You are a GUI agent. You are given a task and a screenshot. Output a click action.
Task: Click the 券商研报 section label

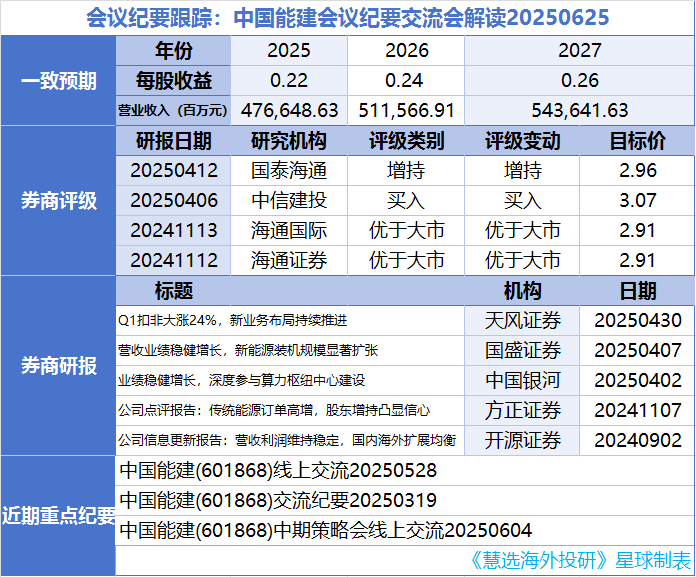[59, 366]
